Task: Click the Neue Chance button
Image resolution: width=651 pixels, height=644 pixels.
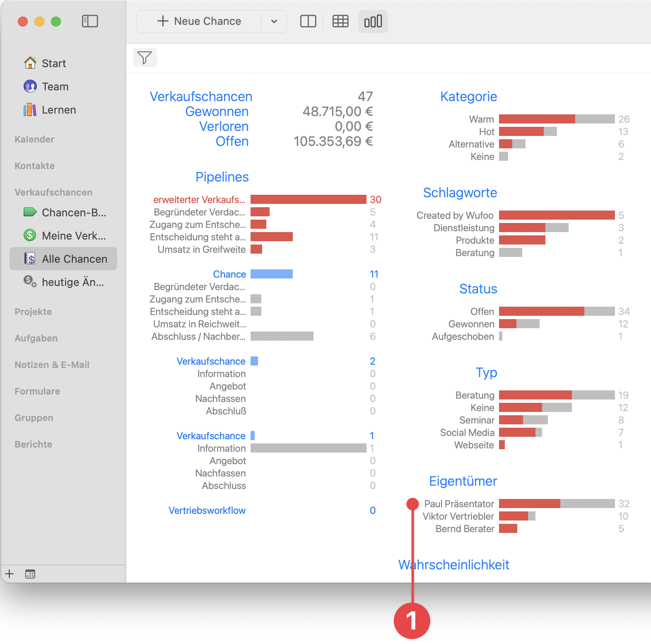Action: pos(199,22)
